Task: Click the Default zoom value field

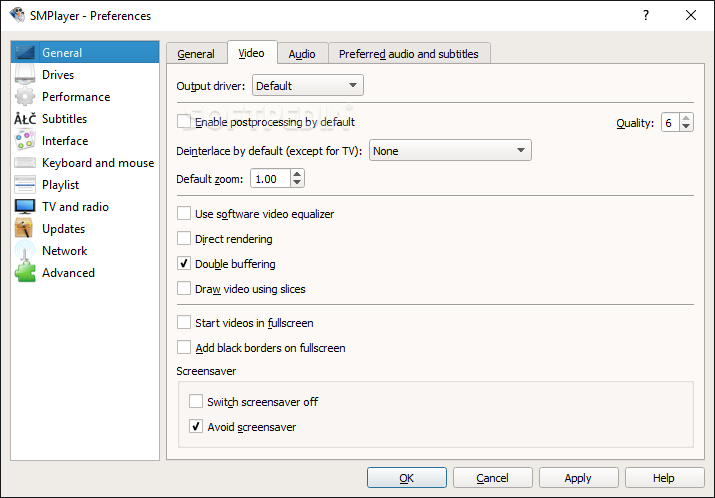Action: (270, 178)
